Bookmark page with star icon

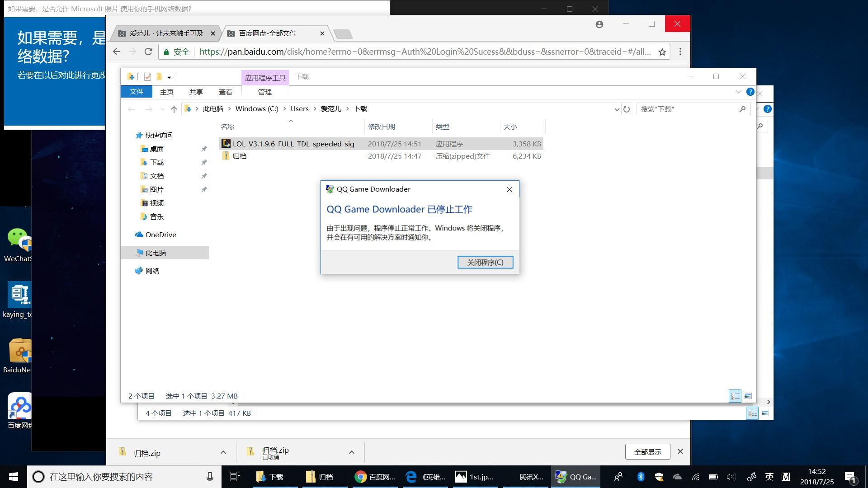tap(662, 52)
